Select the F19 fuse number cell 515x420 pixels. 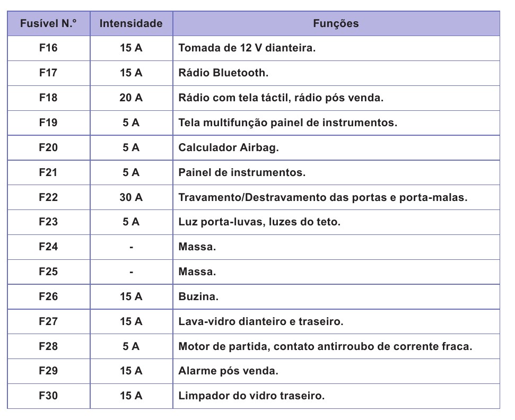(x=48, y=122)
